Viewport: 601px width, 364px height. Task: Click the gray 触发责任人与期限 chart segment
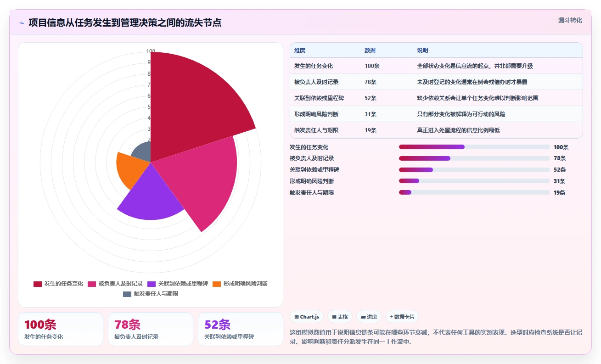143,153
